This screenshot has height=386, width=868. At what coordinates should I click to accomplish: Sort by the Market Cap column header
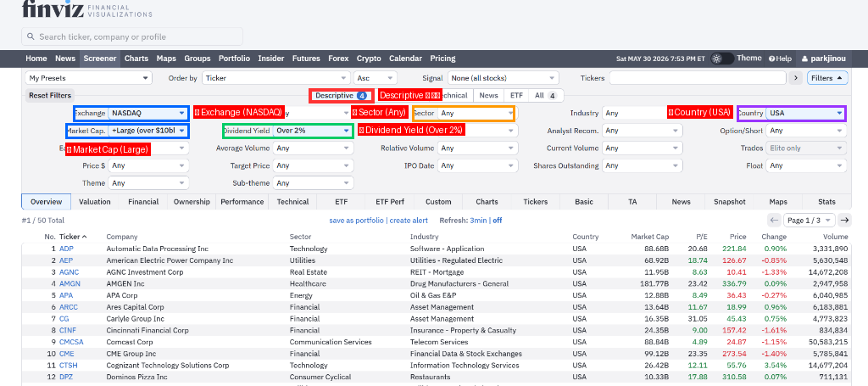(650, 237)
